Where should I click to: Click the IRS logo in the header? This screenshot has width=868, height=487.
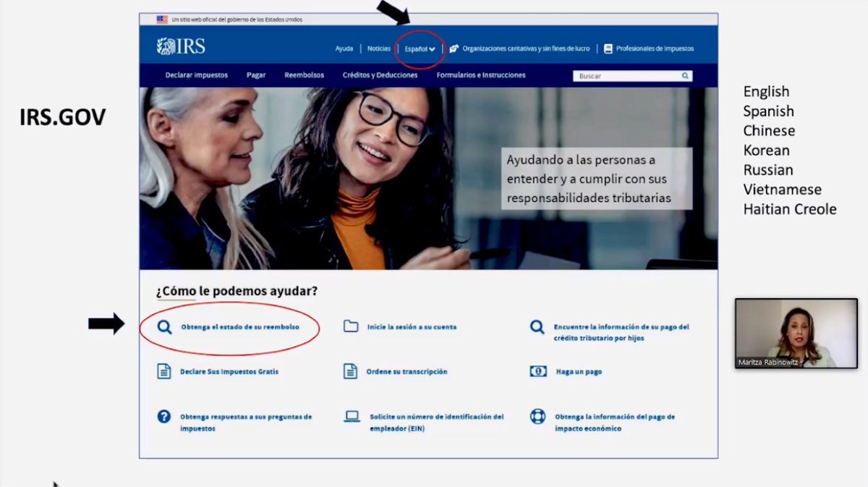coord(181,47)
